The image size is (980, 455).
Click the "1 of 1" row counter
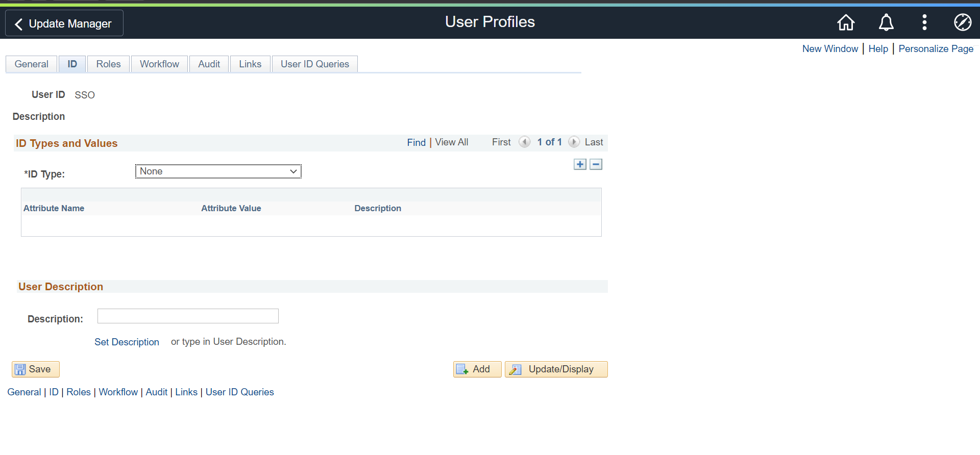point(549,142)
